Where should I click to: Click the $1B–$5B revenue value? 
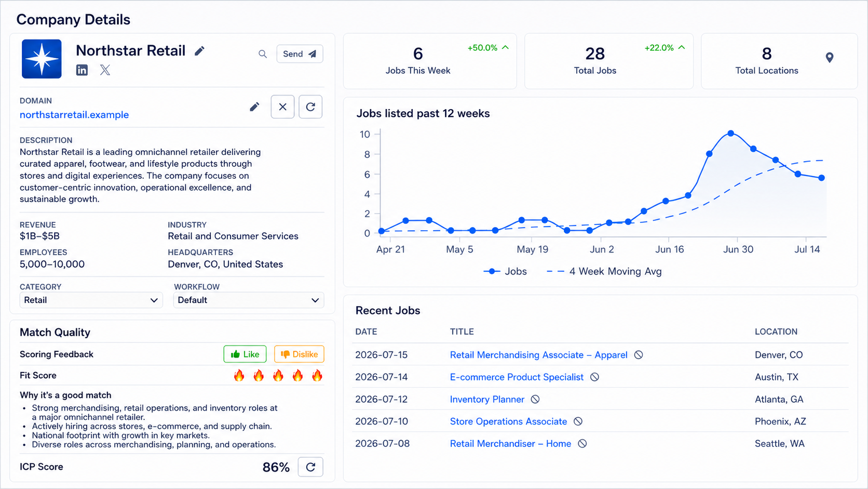pyautogui.click(x=39, y=236)
